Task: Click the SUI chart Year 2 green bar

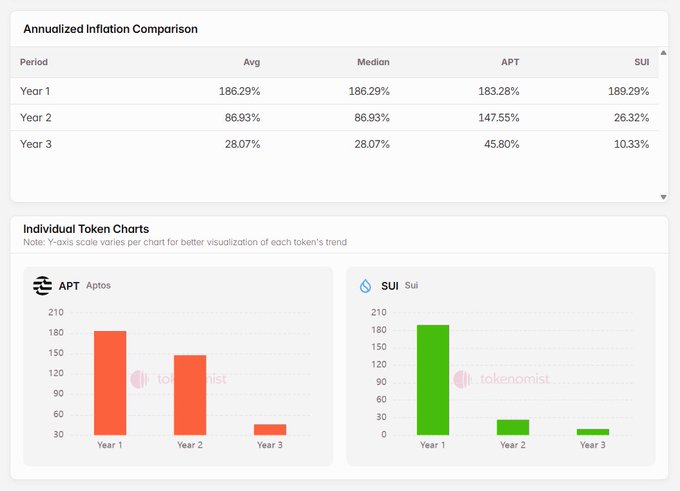Action: pyautogui.click(x=513, y=427)
